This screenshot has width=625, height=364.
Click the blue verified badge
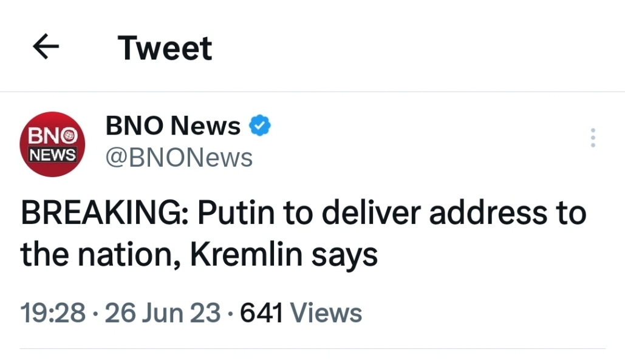[261, 126]
